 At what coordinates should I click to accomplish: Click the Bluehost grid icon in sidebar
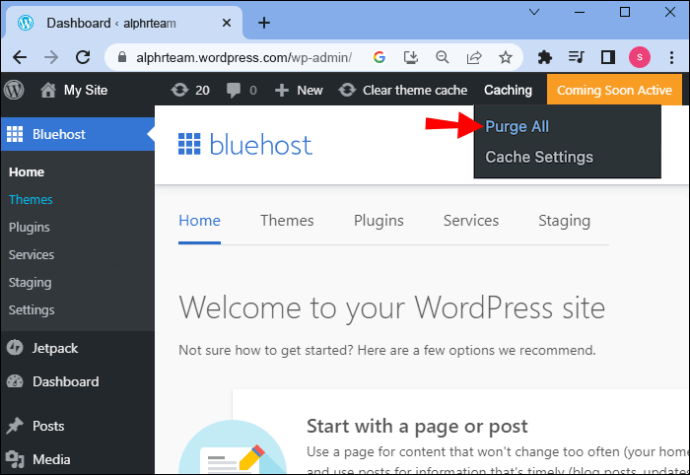15,134
